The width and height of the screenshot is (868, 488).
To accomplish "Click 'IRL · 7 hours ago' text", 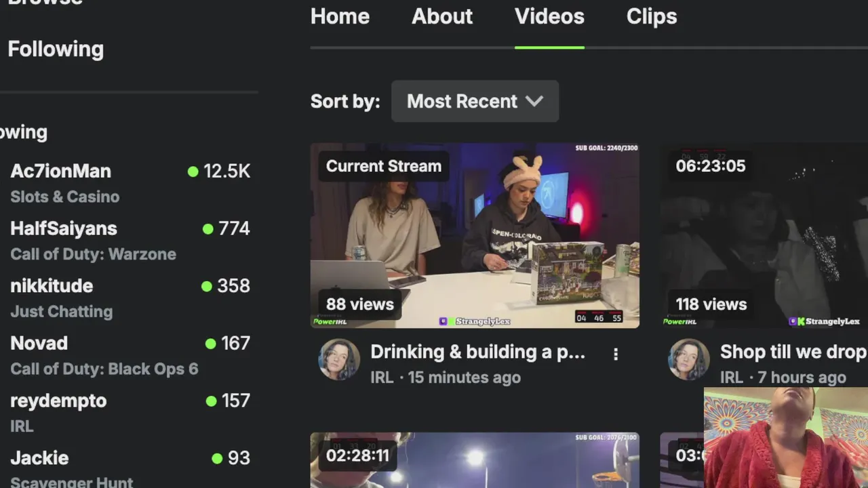I will point(783,378).
